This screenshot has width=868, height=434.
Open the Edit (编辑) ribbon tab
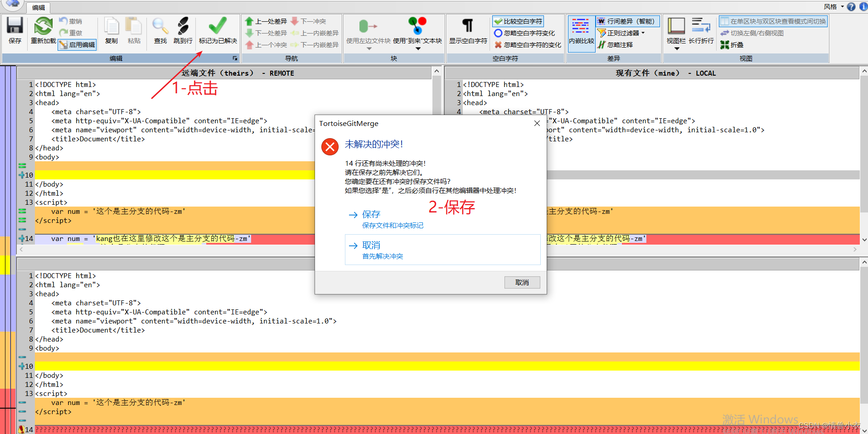(39, 7)
